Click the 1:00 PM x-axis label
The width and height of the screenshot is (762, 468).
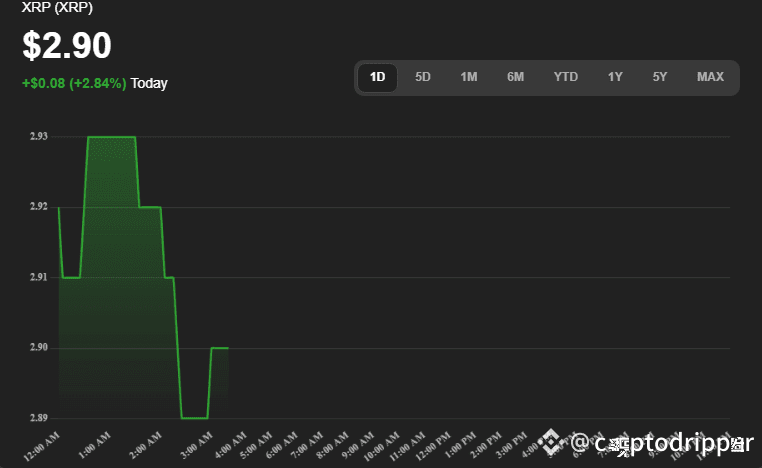click(461, 445)
